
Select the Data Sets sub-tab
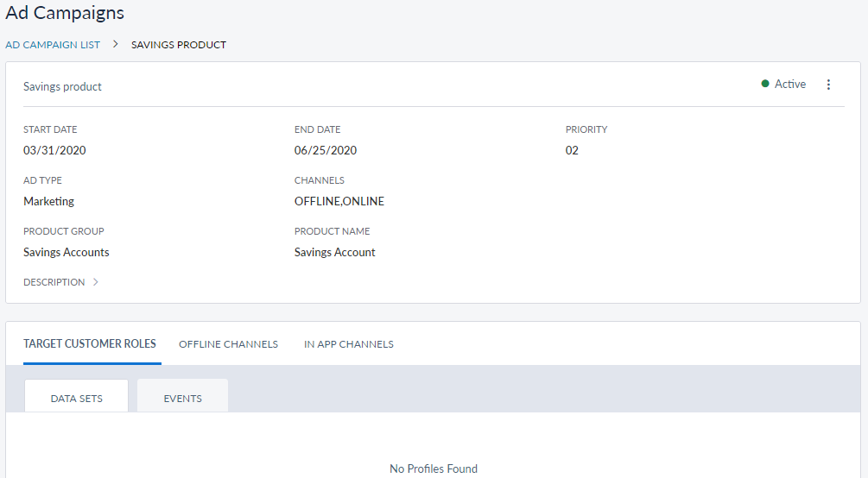click(77, 398)
